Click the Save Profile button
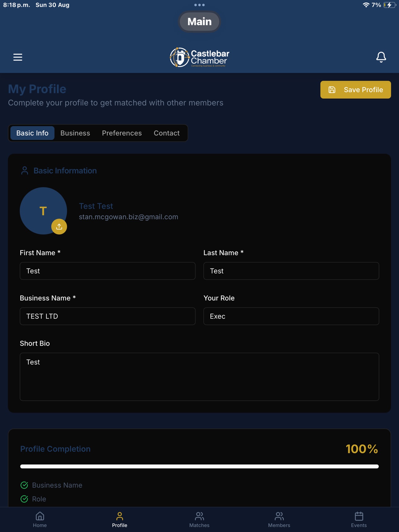The image size is (399, 532). click(x=356, y=90)
